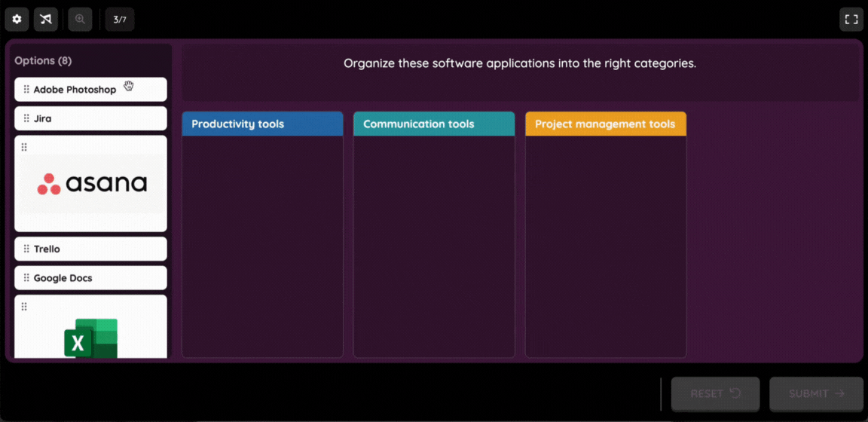Click the question instruction text
This screenshot has height=422, width=868.
[520, 63]
